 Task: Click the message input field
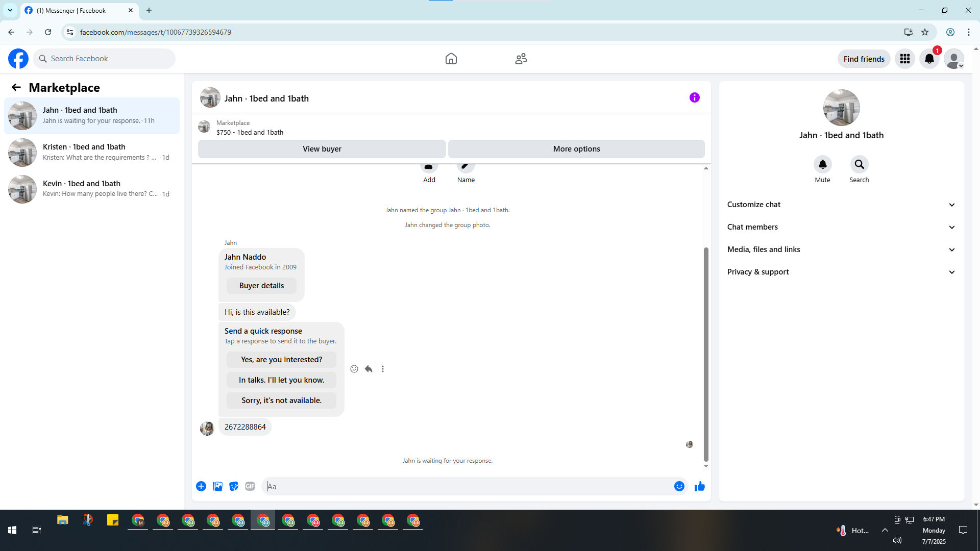[x=467, y=486]
